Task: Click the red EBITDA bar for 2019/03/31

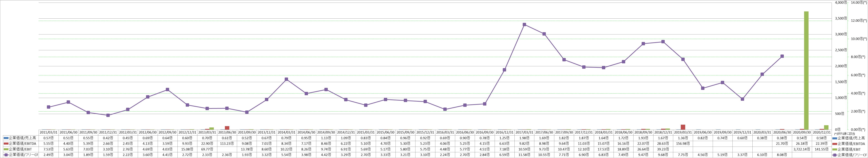Action: (x=683, y=127)
